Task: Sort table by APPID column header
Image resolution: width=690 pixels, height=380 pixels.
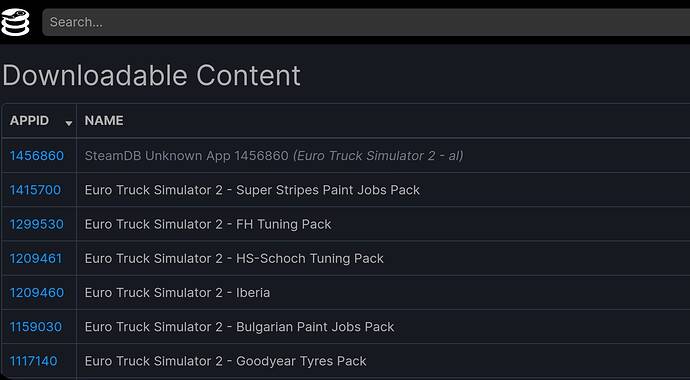Action: tap(29, 121)
